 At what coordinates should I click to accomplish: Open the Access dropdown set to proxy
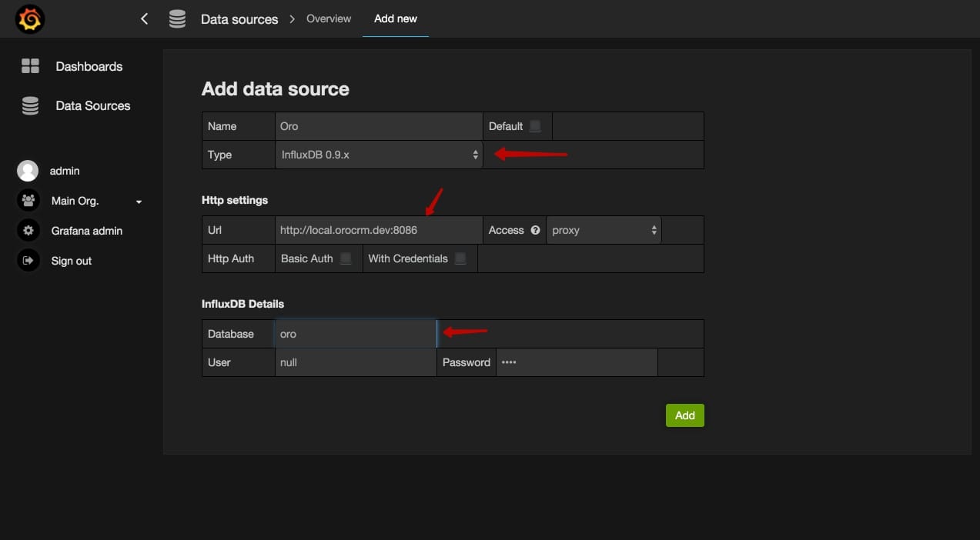604,230
